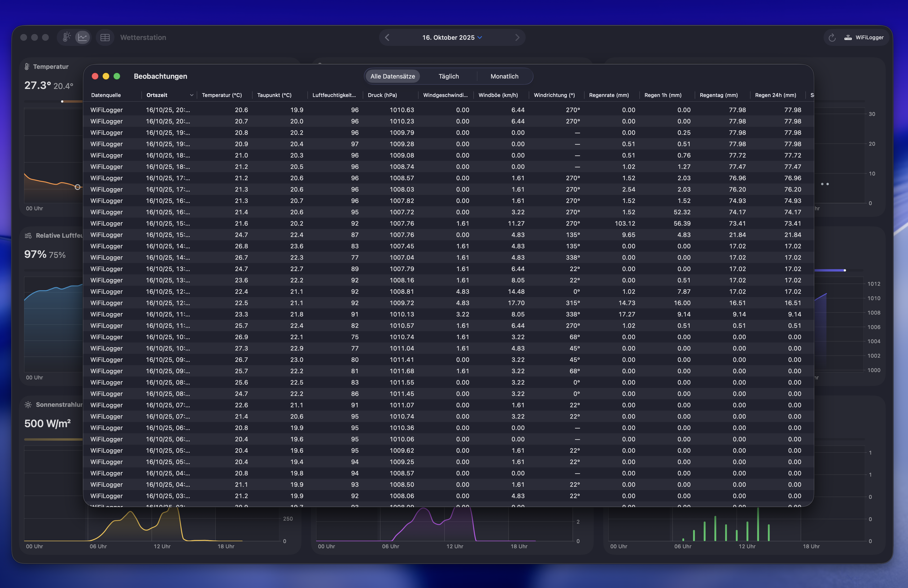Toggle Ortszeit column sort chevron
The height and width of the screenshot is (588, 908).
(192, 95)
